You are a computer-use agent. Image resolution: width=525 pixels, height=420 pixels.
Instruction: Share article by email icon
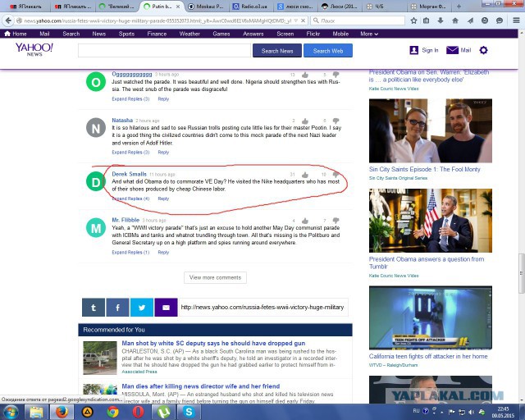(x=166, y=308)
